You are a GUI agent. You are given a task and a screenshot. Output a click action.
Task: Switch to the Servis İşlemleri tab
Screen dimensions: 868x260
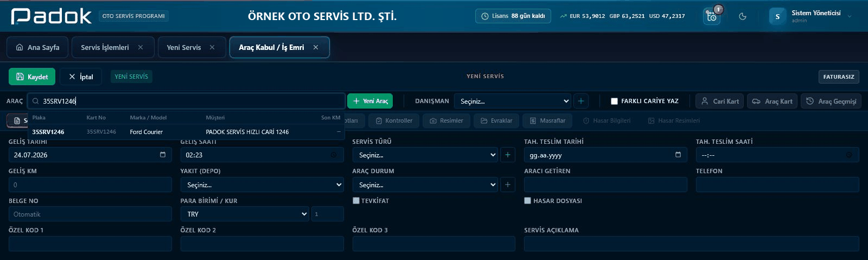105,47
